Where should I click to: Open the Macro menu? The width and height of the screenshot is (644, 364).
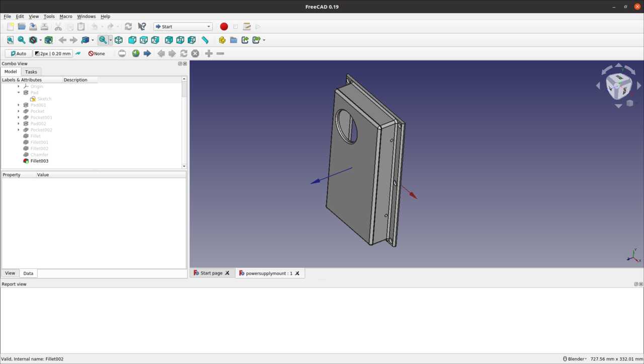[66, 16]
